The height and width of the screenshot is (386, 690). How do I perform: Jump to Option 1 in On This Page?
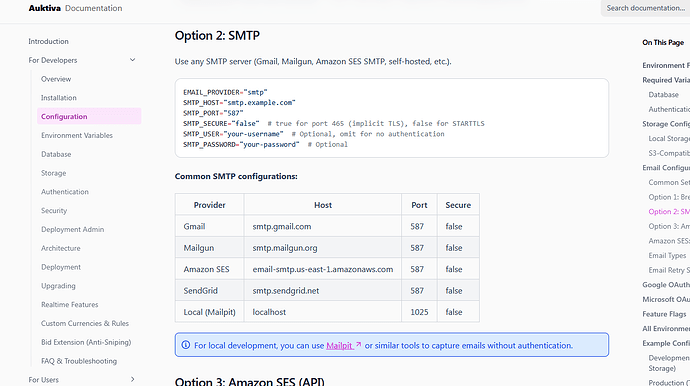coord(669,197)
